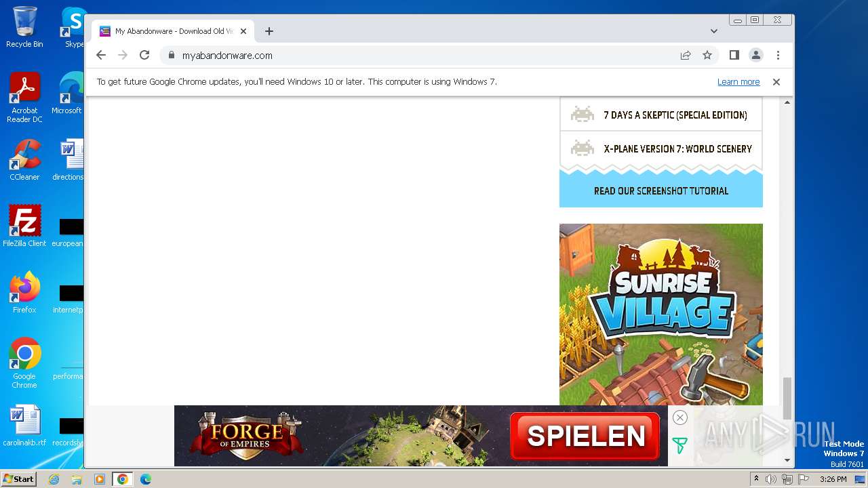Screen dimensions: 868x488
Task: Click the page scroll up arrow
Action: [787, 102]
